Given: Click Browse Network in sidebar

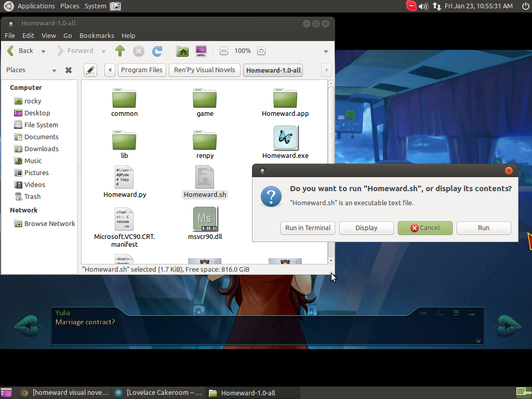Looking at the screenshot, I should (45, 224).
